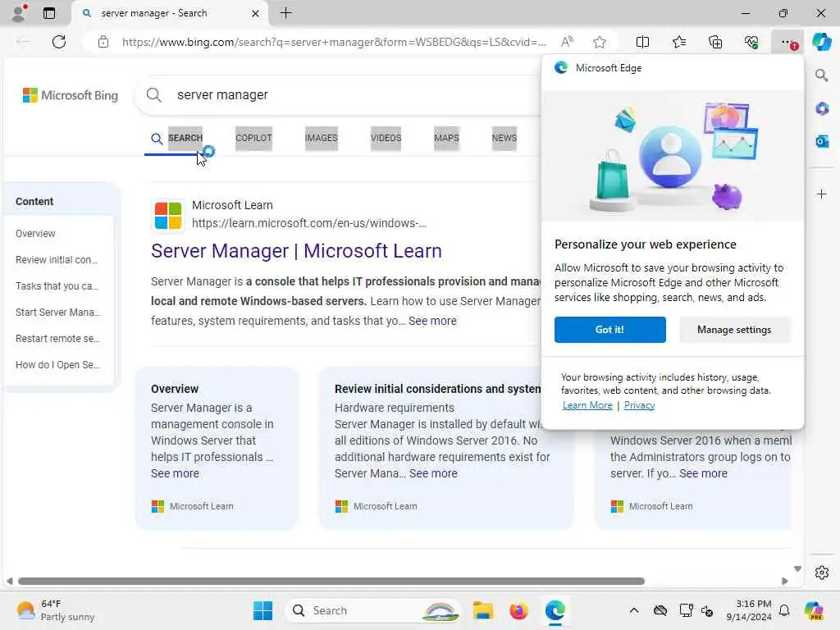840x630 pixels.
Task: Refresh the current page
Action: click(x=59, y=42)
